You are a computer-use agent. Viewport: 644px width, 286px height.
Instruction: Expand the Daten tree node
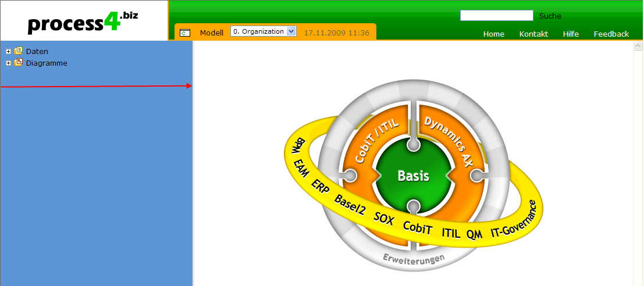pyautogui.click(x=8, y=52)
